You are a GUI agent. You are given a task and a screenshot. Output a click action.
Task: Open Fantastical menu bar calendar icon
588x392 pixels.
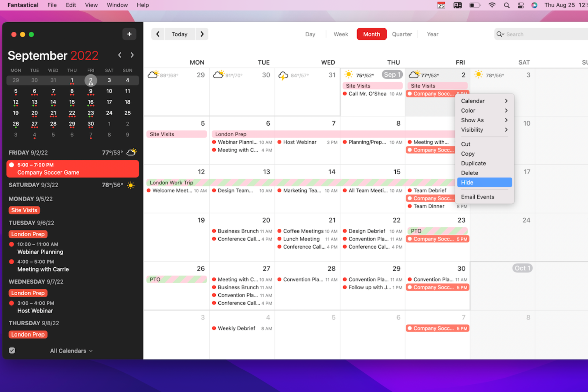(x=441, y=5)
